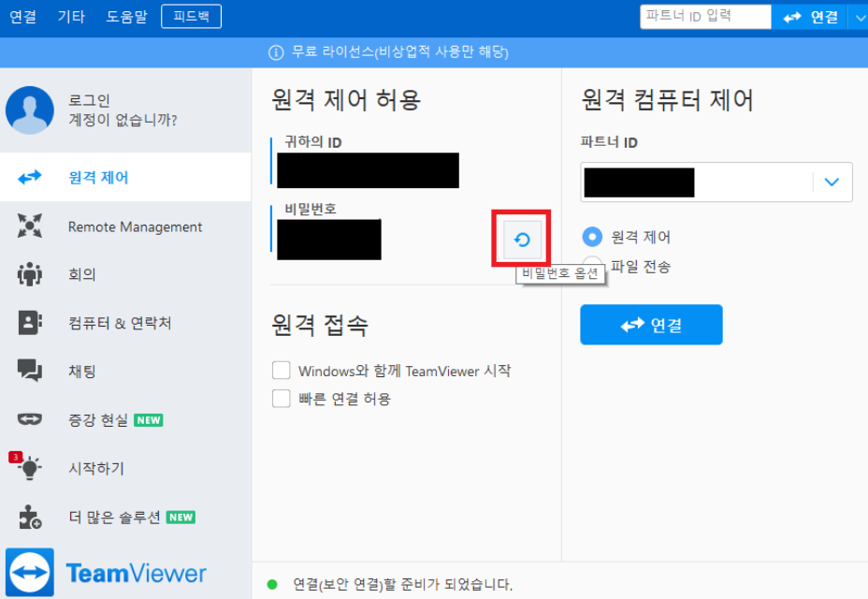Enable 빠른 연결 허용 checkbox

click(282, 398)
